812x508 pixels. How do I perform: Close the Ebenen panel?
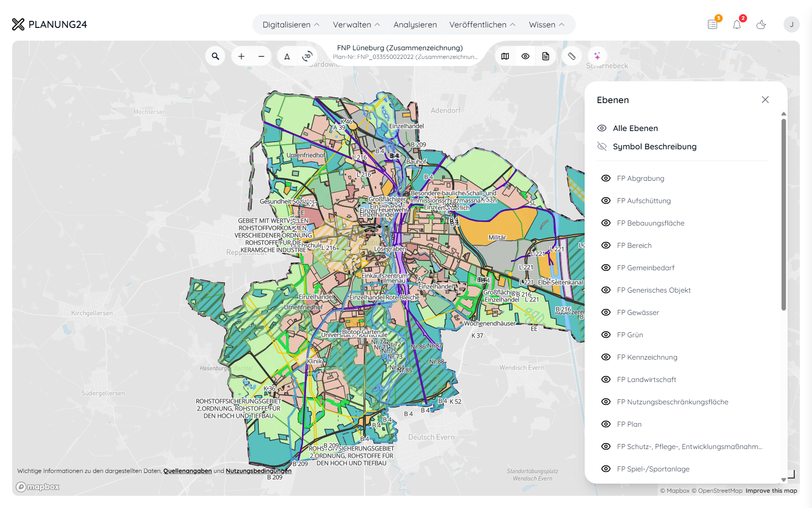tap(765, 100)
